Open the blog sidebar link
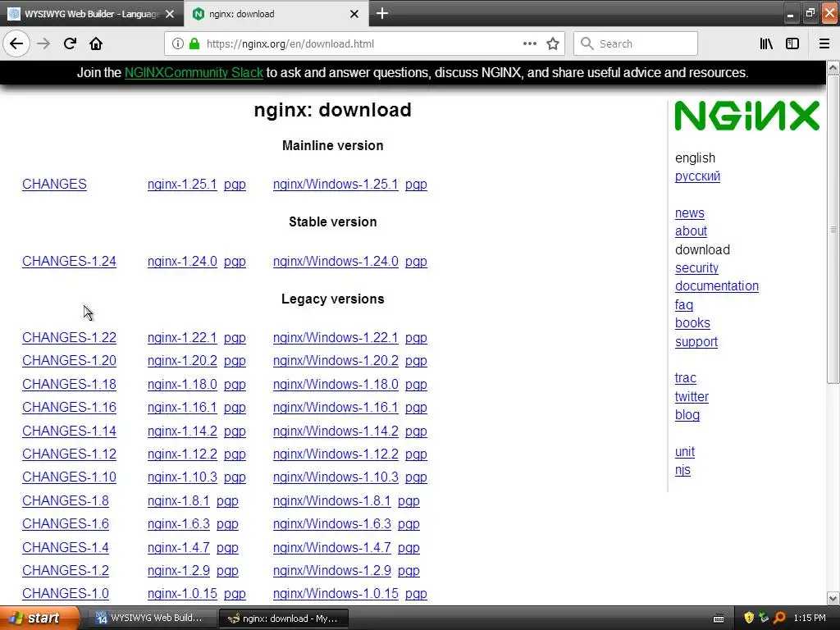 tap(687, 415)
